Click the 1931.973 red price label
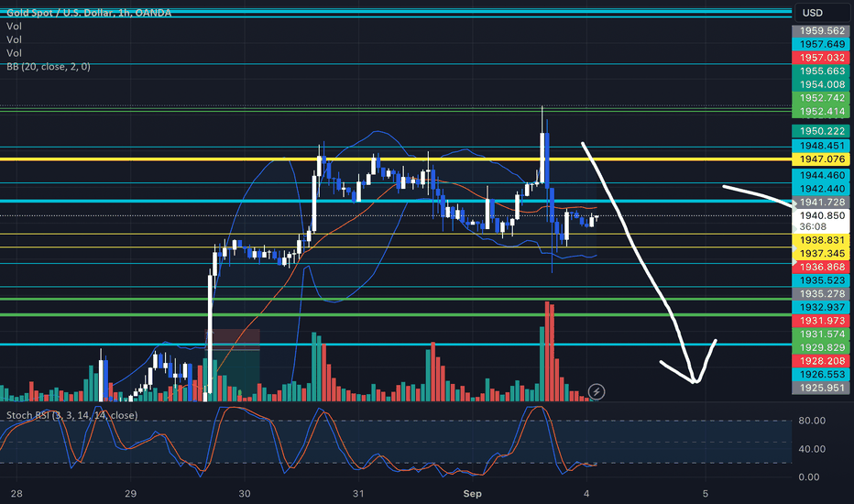 tap(821, 321)
